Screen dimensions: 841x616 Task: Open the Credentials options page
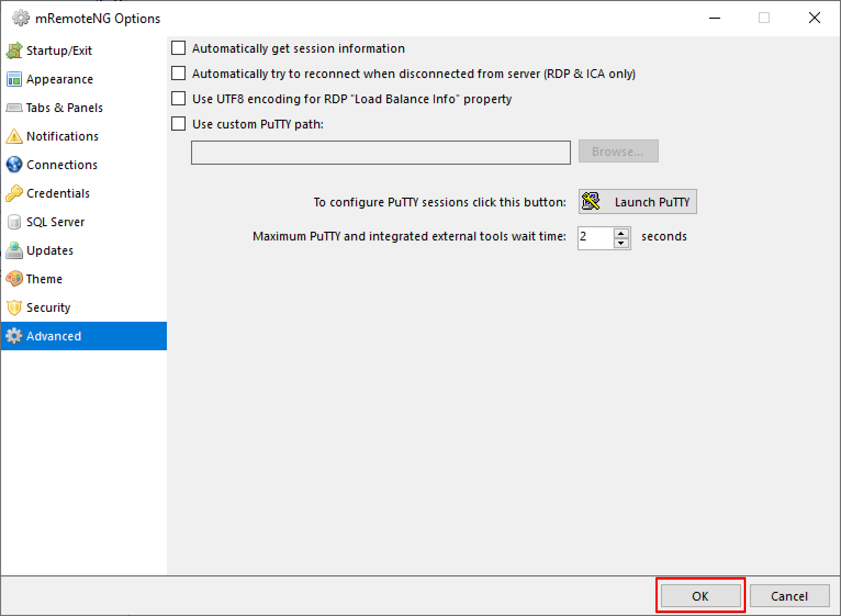tap(83, 193)
